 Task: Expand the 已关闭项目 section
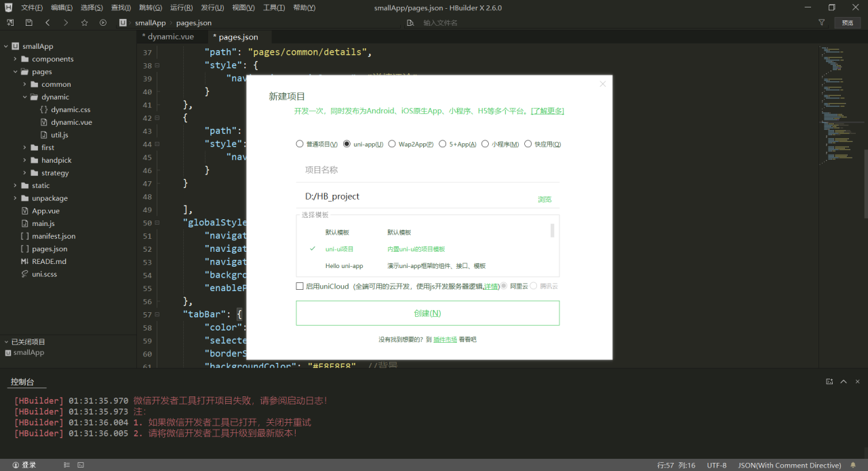click(x=6, y=342)
